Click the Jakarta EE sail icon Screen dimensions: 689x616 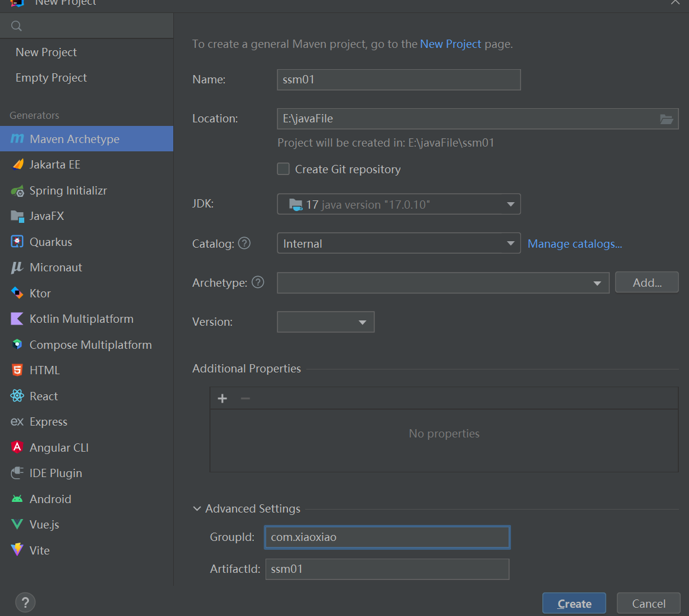[x=18, y=164]
